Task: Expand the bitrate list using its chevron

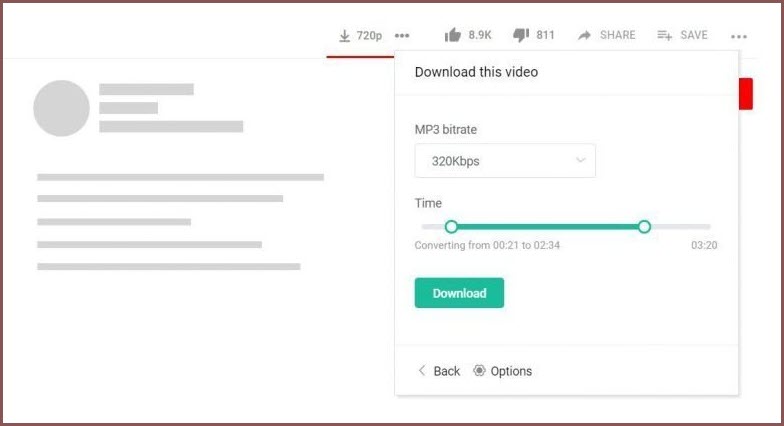Action: point(580,161)
